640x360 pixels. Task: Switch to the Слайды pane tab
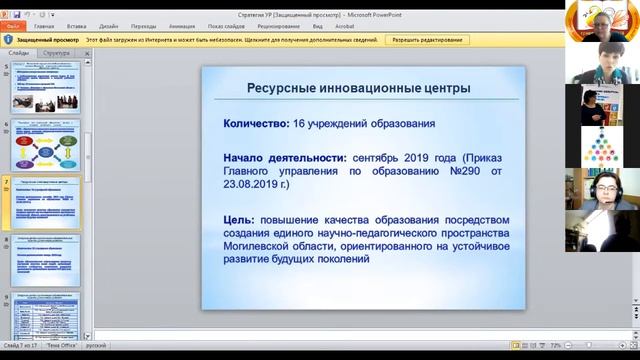(19, 53)
